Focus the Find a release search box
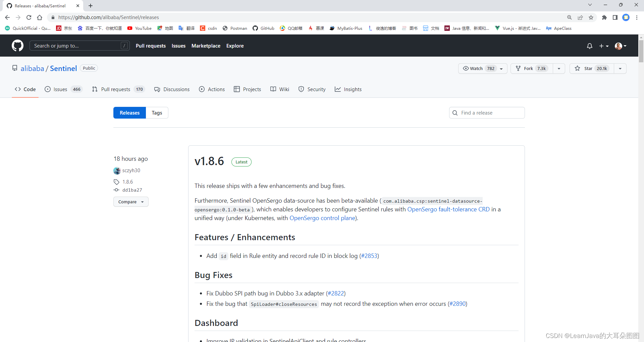The height and width of the screenshot is (342, 644). click(x=487, y=113)
